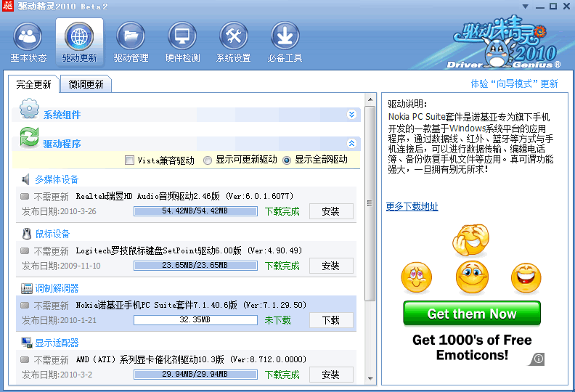
Task: Click the 系统组件 gear icon
Action: coord(29,109)
